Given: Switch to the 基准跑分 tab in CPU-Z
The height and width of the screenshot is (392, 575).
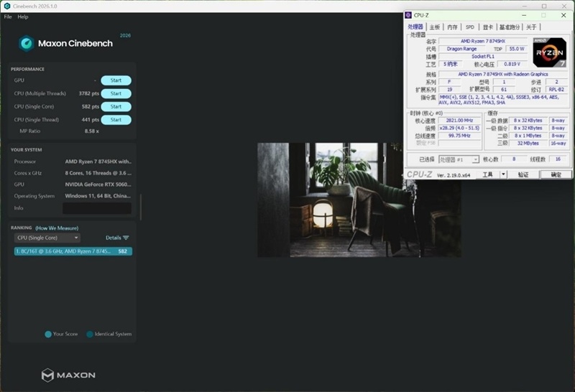Looking at the screenshot, I should coord(510,27).
